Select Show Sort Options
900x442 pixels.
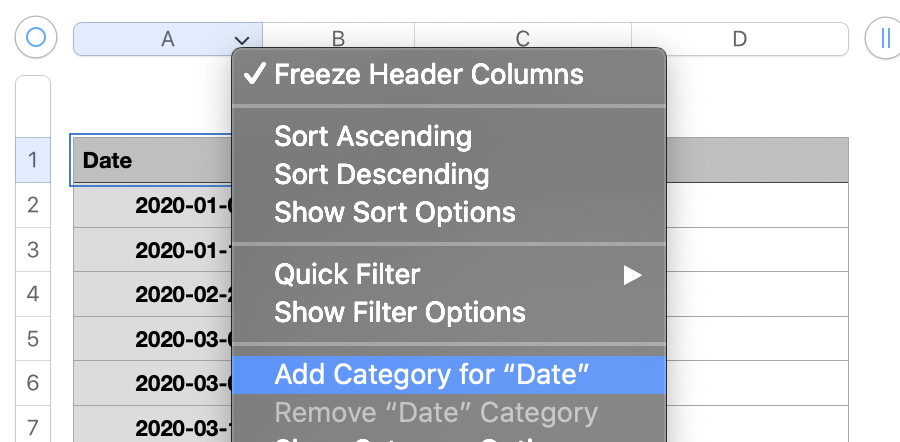[395, 212]
